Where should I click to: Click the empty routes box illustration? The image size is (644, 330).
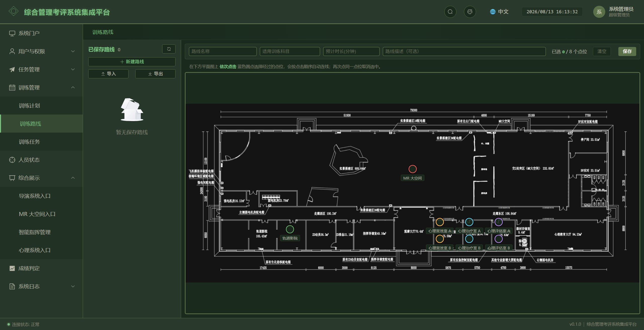coord(132,110)
